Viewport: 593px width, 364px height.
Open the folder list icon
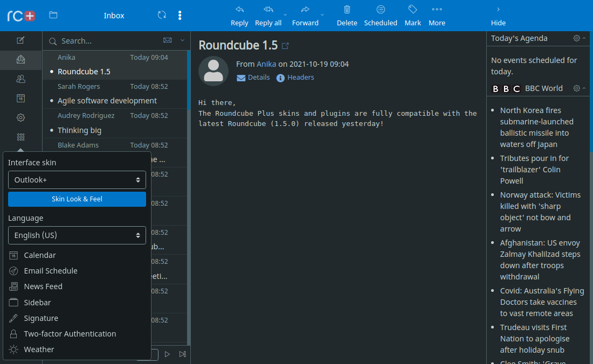pyautogui.click(x=53, y=15)
